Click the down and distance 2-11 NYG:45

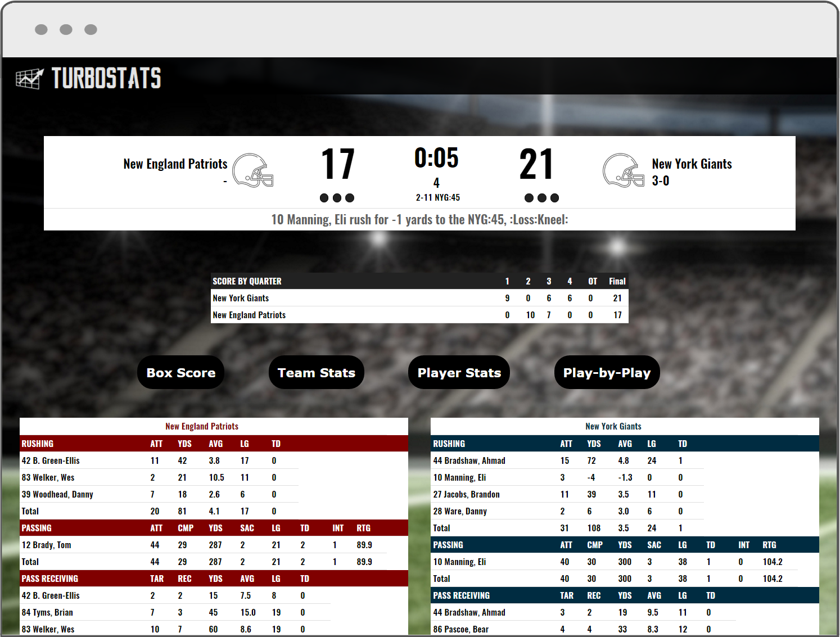pos(438,198)
